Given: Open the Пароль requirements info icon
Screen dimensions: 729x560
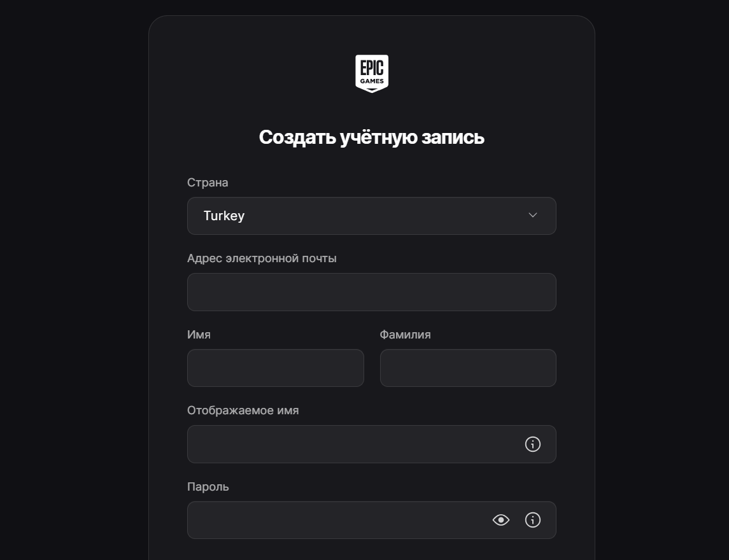Looking at the screenshot, I should tap(532, 519).
